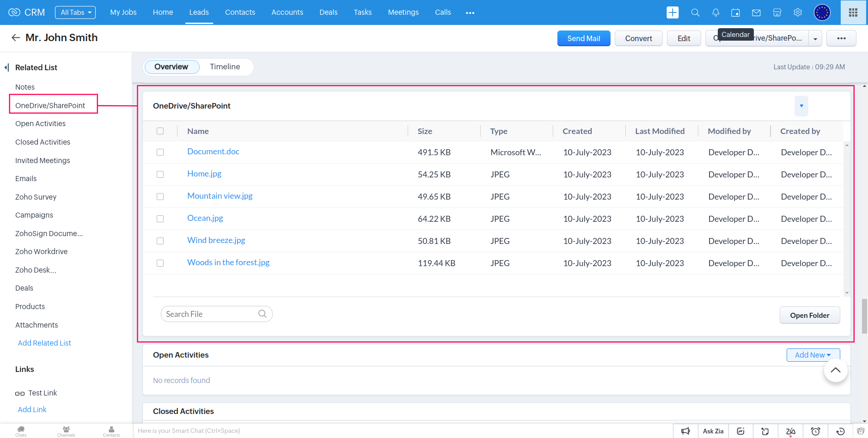Click the page vertical scrollbar thumb
Image resolution: width=868 pixels, height=438 pixels.
click(x=864, y=316)
